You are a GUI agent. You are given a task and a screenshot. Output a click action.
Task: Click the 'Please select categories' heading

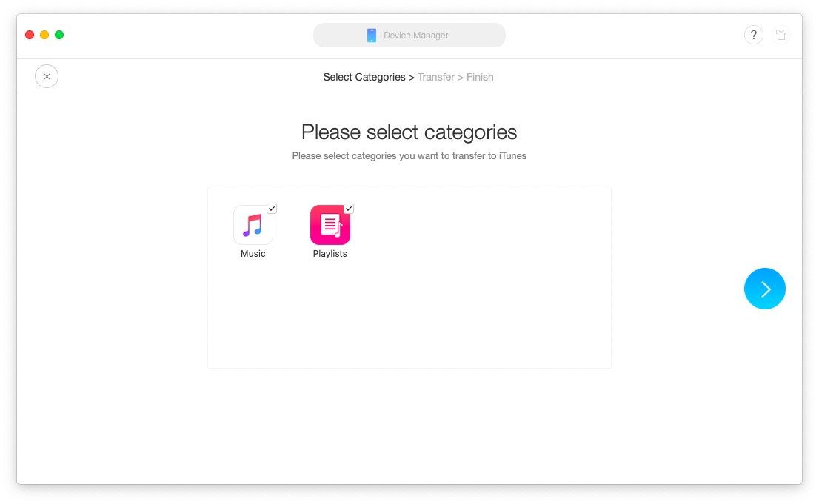pyautogui.click(x=409, y=132)
